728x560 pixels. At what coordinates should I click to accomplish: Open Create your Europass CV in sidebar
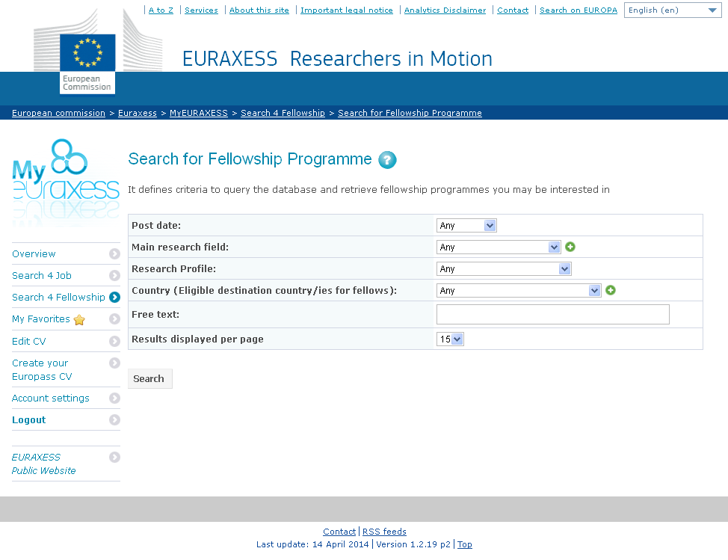tap(42, 369)
